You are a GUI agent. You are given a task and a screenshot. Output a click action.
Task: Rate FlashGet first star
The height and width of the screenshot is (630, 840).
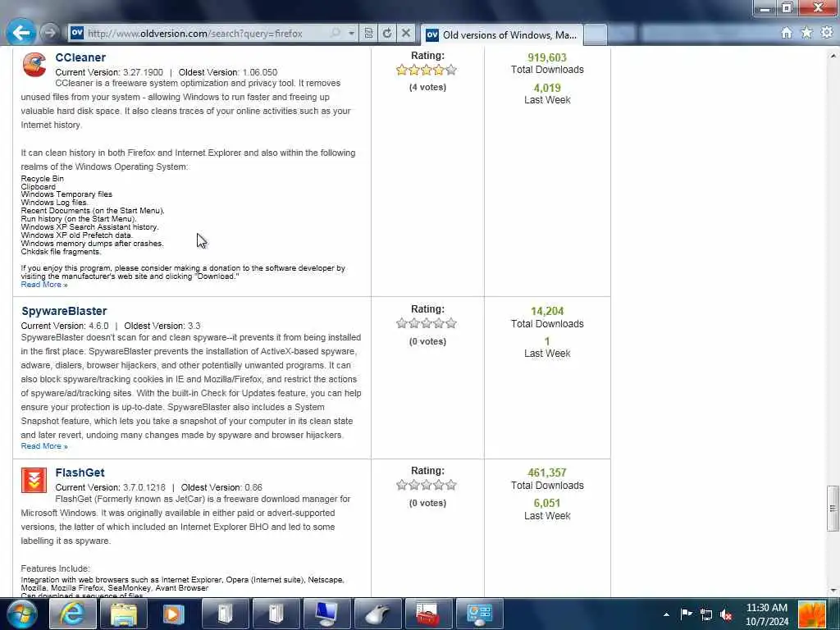click(402, 485)
